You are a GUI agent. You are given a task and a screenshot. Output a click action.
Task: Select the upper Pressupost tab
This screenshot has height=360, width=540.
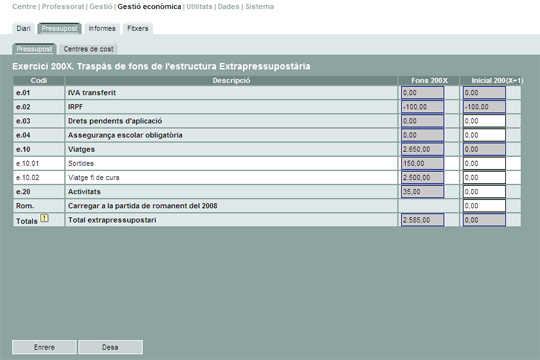[59, 29]
